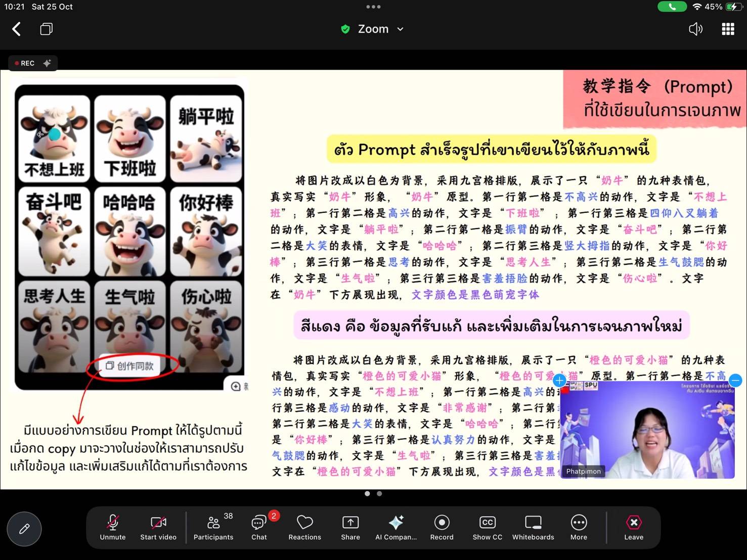Viewport: 747px width, 560px height.
Task: Open the grid gallery view icon
Action: coord(728,29)
